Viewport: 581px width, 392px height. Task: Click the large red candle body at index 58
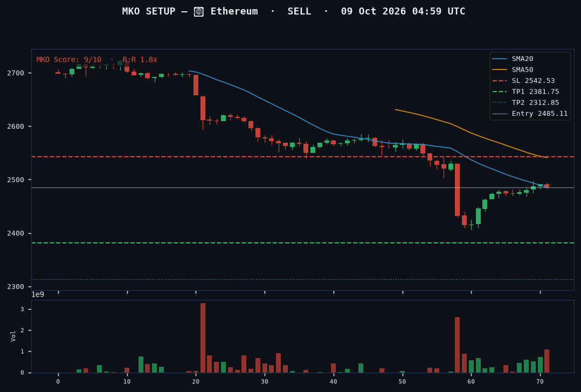pyautogui.click(x=457, y=190)
